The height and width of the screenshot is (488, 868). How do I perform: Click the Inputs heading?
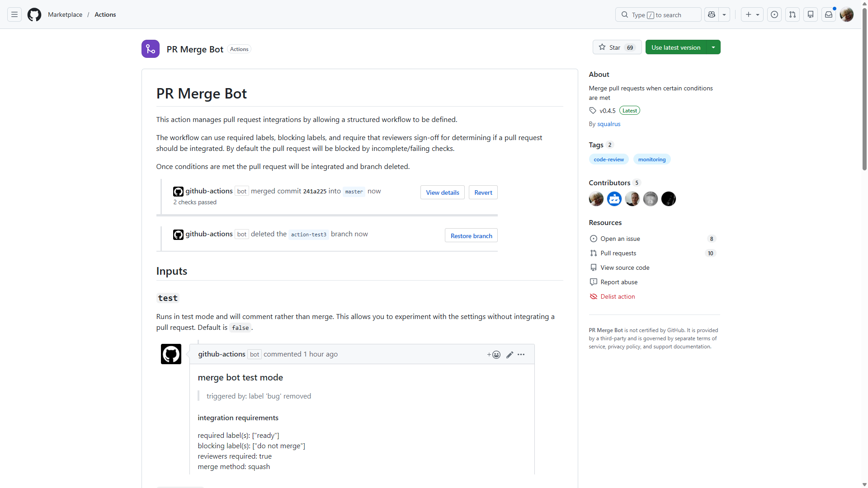point(172,271)
